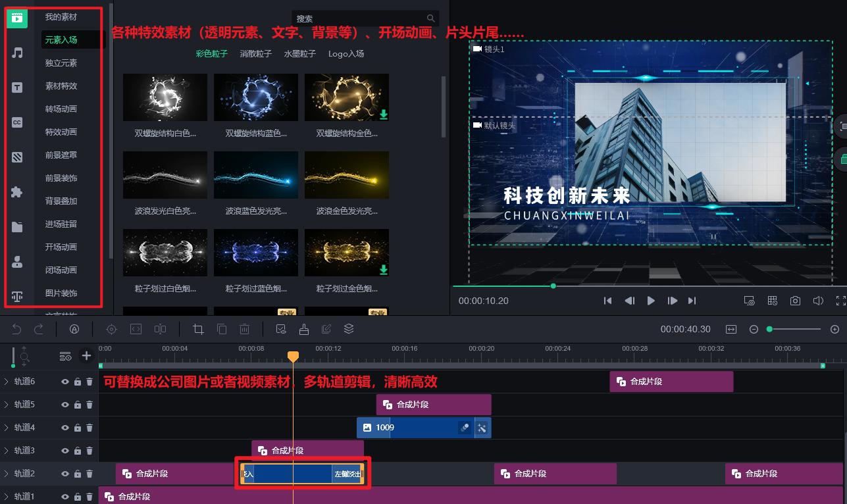Click the Snapshot camera icon under the preview
The image size is (847, 504).
[795, 300]
